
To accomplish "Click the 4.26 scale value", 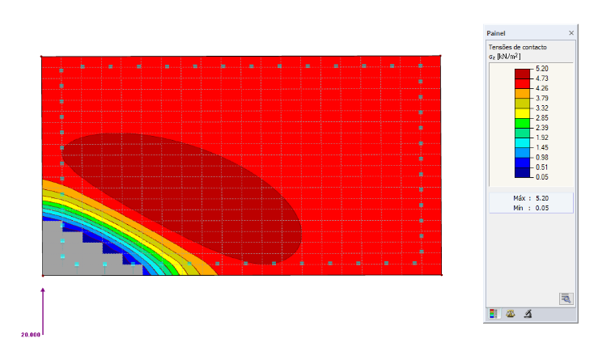I will tap(542, 88).
